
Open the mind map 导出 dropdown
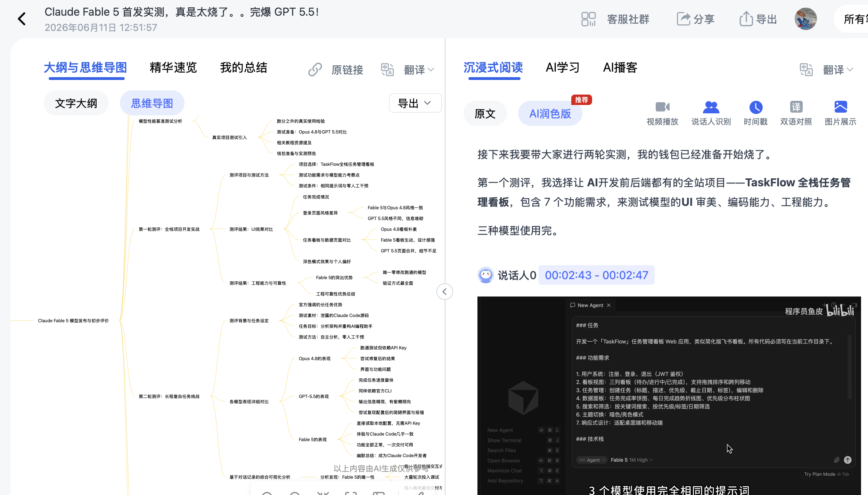pos(415,103)
